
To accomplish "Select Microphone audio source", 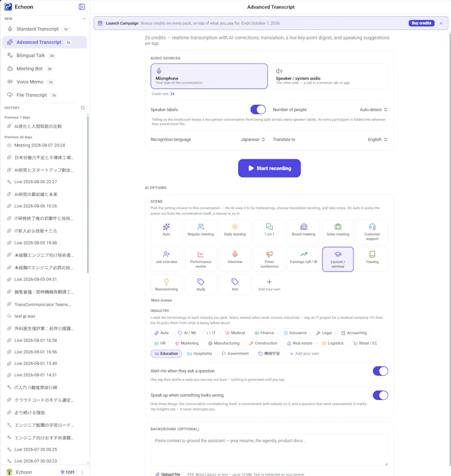I will tap(209, 76).
